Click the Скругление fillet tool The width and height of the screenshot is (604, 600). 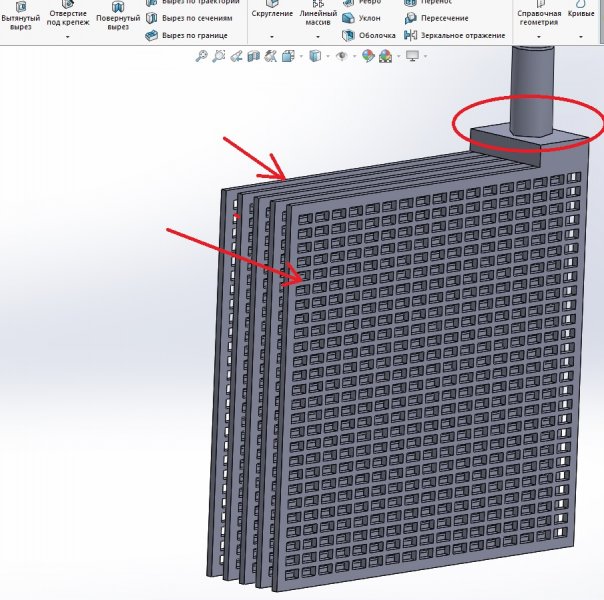[272, 10]
